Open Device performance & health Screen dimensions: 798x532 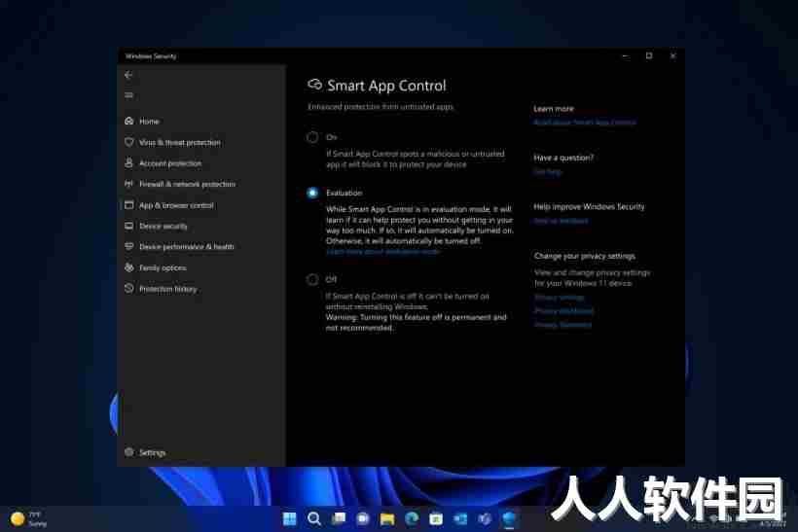click(179, 247)
